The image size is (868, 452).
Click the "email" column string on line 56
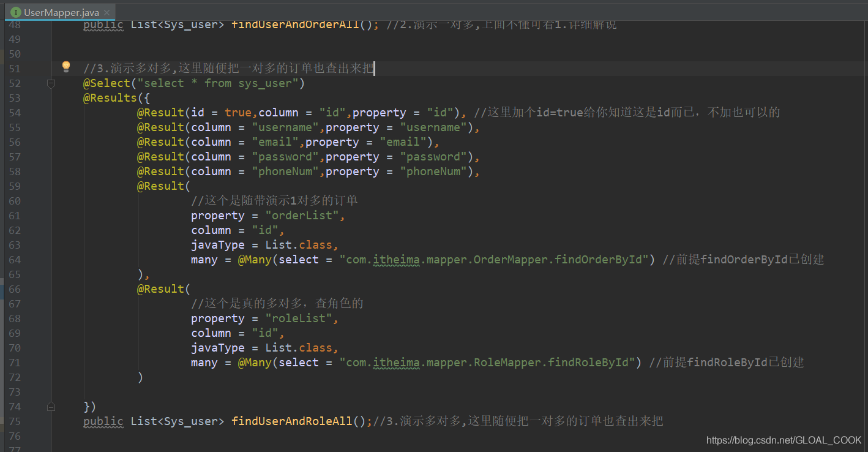click(x=275, y=142)
